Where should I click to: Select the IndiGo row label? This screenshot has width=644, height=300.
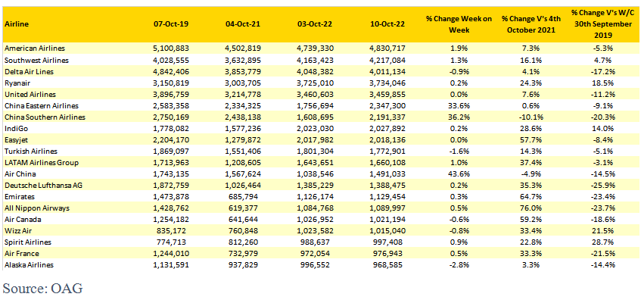pos(14,128)
